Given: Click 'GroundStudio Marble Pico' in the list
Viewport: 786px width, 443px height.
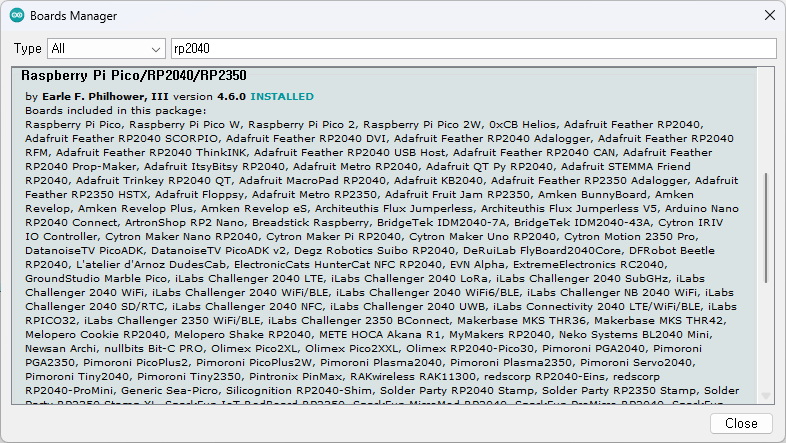Looking at the screenshot, I should 96,279.
